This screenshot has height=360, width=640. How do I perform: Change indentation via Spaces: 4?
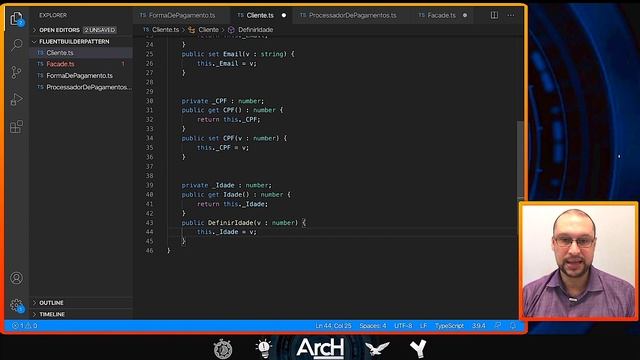pos(373,326)
